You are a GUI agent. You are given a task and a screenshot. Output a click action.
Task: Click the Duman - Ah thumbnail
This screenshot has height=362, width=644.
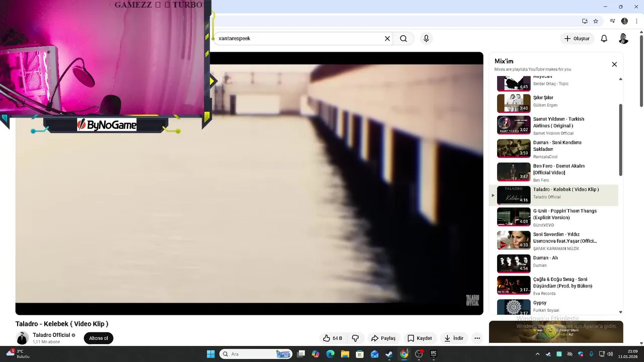pyautogui.click(x=514, y=263)
